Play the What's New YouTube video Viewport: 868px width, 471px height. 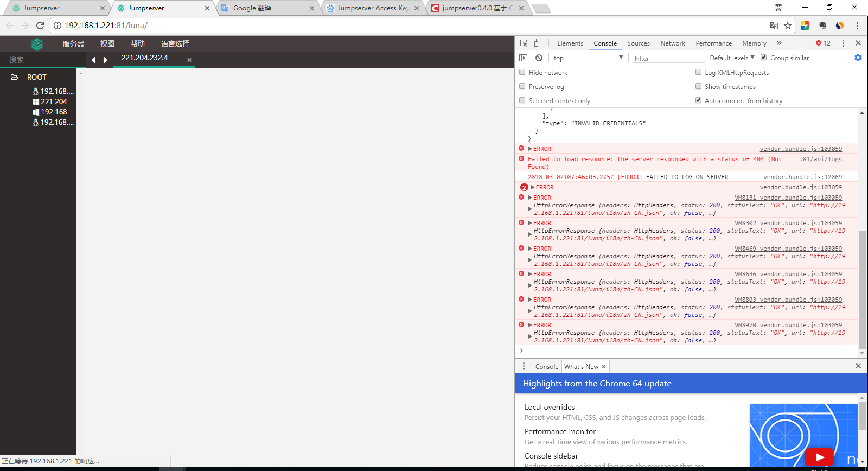tap(819, 457)
